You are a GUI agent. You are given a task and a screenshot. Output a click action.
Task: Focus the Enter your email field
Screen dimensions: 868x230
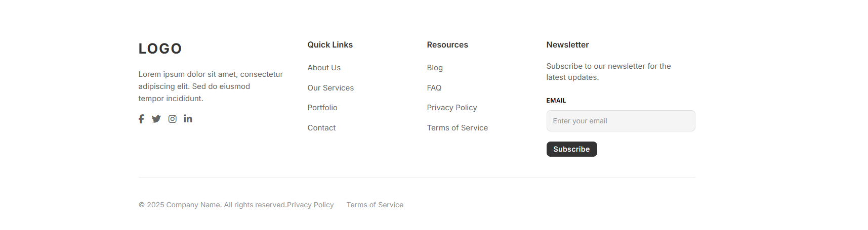[x=621, y=121]
